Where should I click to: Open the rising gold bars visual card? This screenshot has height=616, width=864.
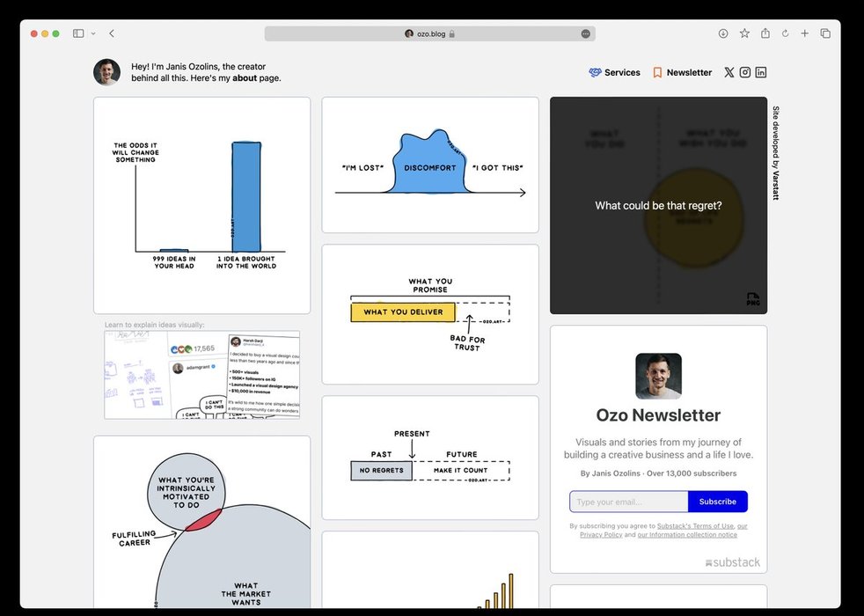[430, 569]
